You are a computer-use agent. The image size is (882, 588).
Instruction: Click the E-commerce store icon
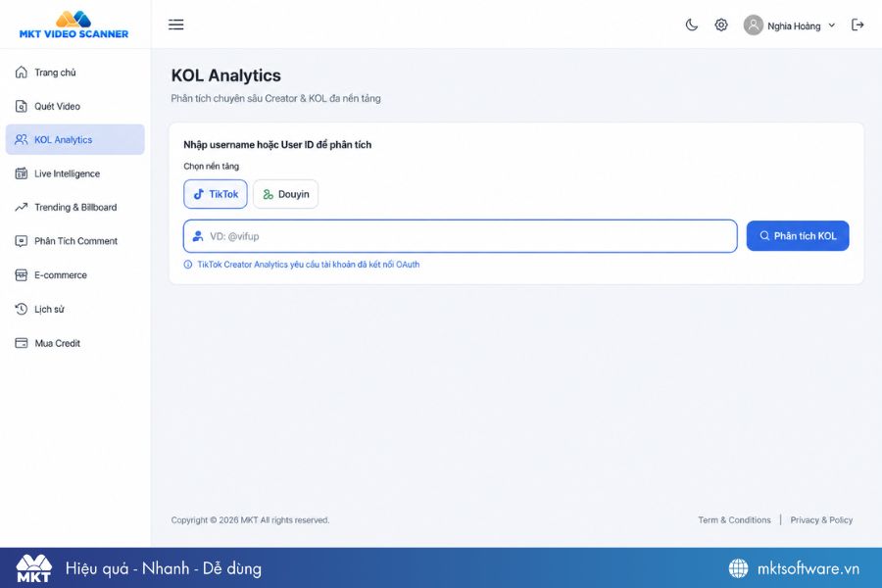pos(22,275)
